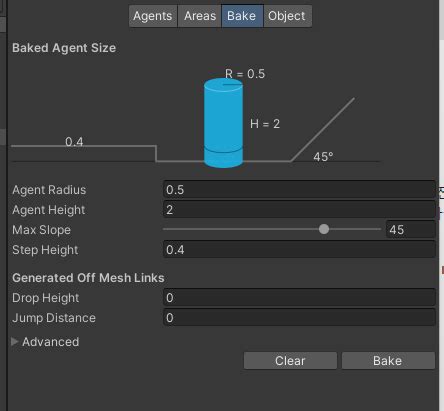Screen dimensions: 444x411
Task: Click the blue agent cylinder preview
Action: coord(223,123)
